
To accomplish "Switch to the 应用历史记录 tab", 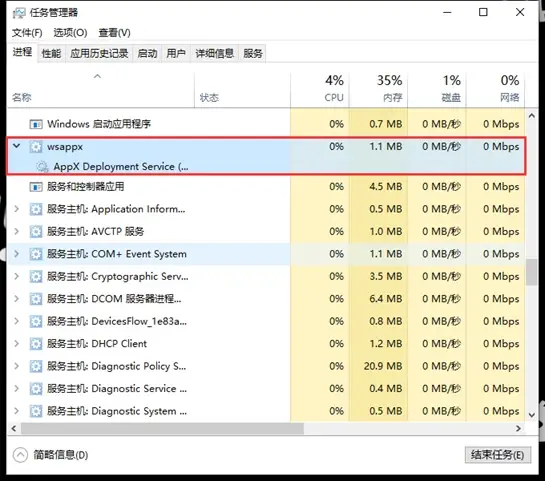I will pyautogui.click(x=99, y=54).
